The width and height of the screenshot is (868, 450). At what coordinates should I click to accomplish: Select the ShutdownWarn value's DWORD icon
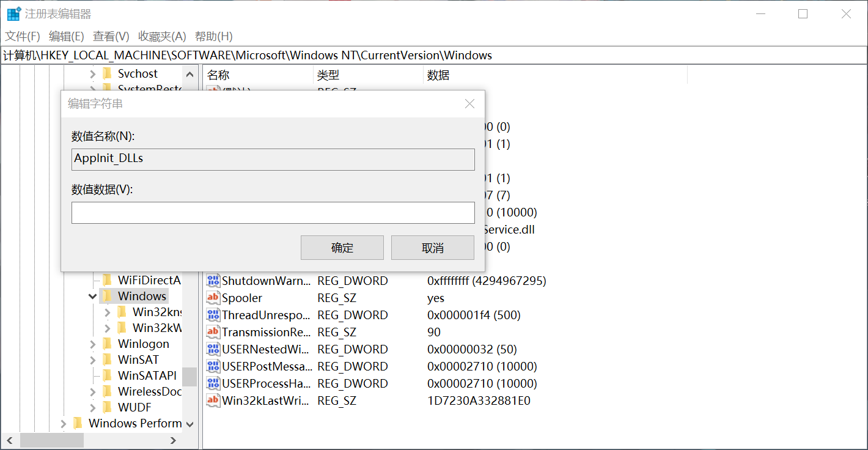213,281
